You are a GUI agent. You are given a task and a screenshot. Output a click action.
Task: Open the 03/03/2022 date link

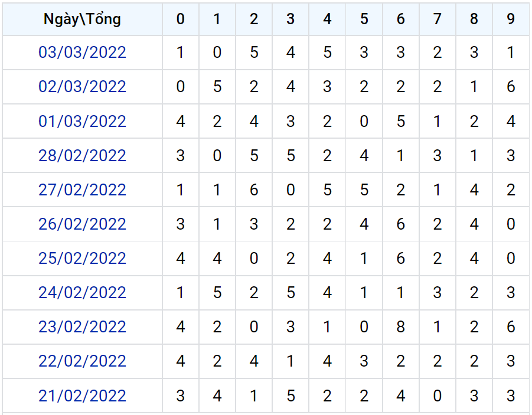(x=82, y=53)
